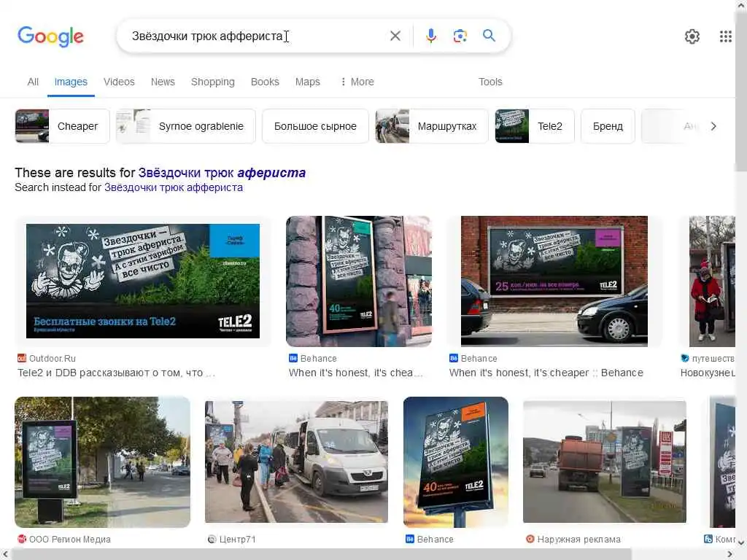Click the ООО Регион Медиа source name
The width and height of the screenshot is (747, 560).
pyautogui.click(x=70, y=539)
